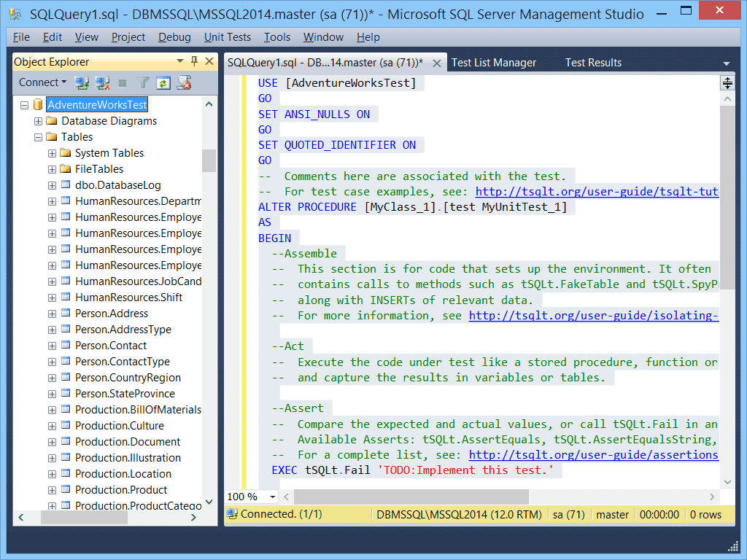Screen dimensions: 747x560
Task: Open the tsqlt-tut tutorial link
Action: coord(597,192)
